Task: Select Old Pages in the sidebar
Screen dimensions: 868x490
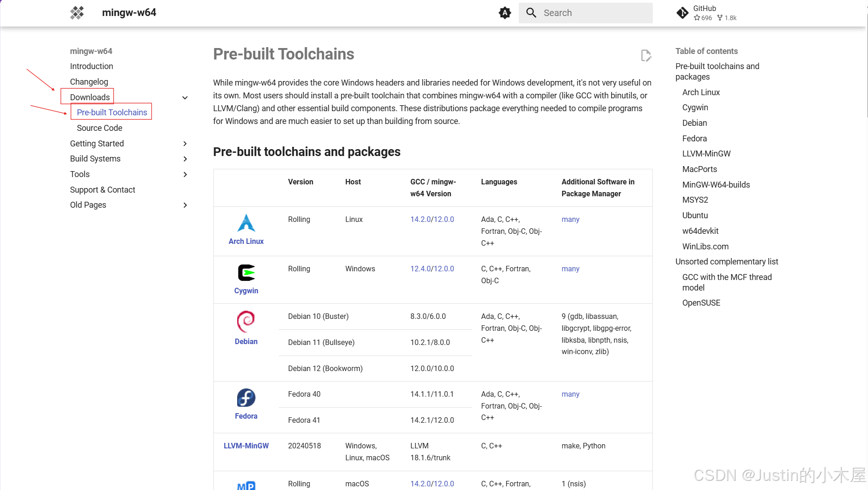Action: [x=88, y=205]
